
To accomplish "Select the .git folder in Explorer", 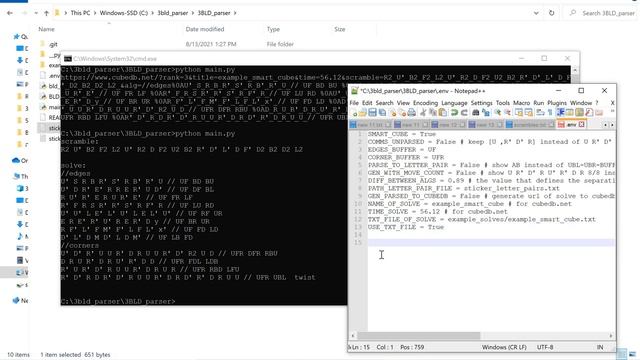I will click(53, 44).
